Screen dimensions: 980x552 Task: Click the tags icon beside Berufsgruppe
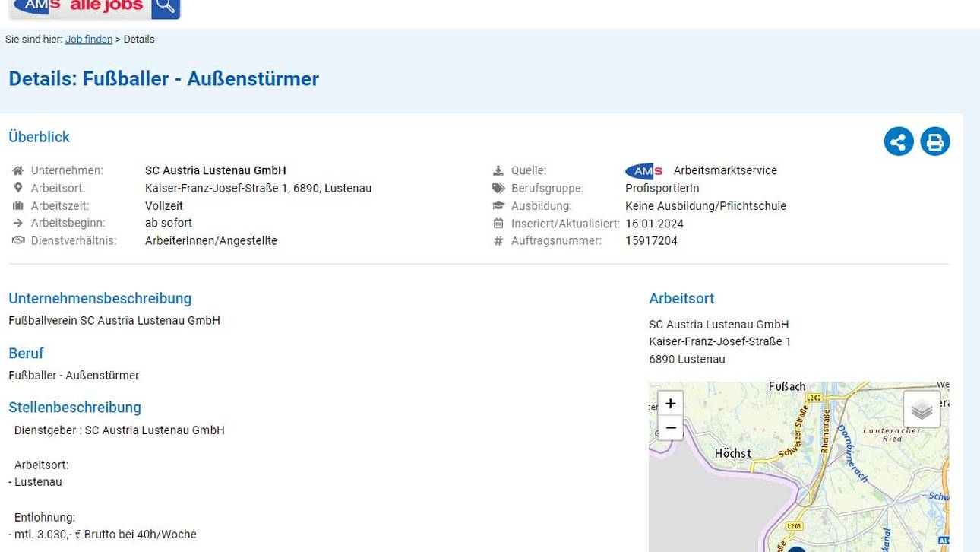click(x=498, y=188)
